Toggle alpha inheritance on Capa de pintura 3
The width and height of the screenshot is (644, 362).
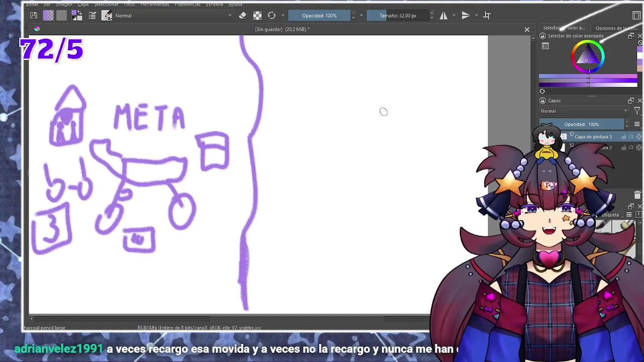pos(638,137)
